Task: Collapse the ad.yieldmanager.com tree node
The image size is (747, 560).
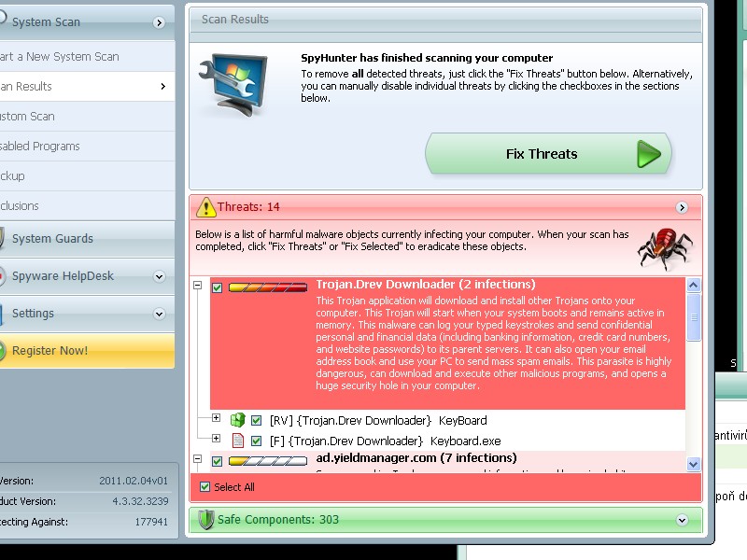Action: pyautogui.click(x=197, y=459)
